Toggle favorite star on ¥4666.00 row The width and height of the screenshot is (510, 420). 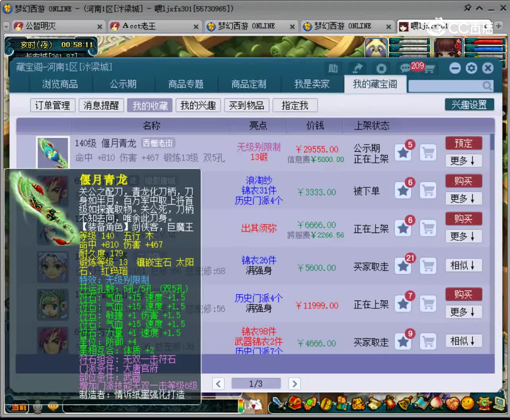tap(403, 342)
